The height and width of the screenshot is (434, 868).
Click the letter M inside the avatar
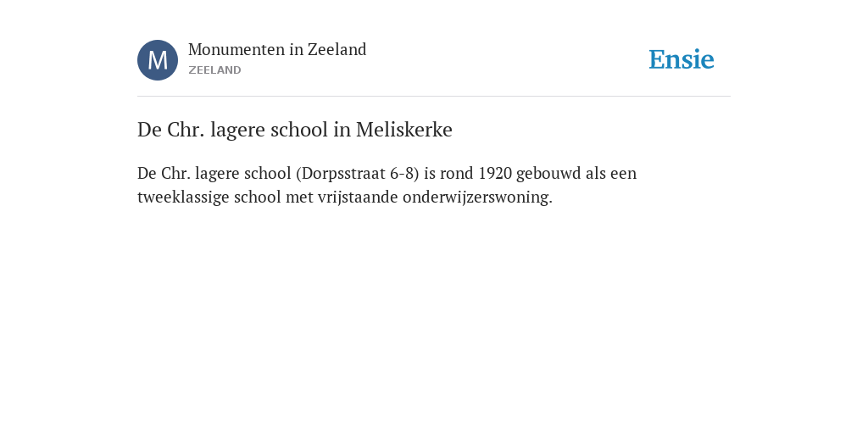pos(158,60)
